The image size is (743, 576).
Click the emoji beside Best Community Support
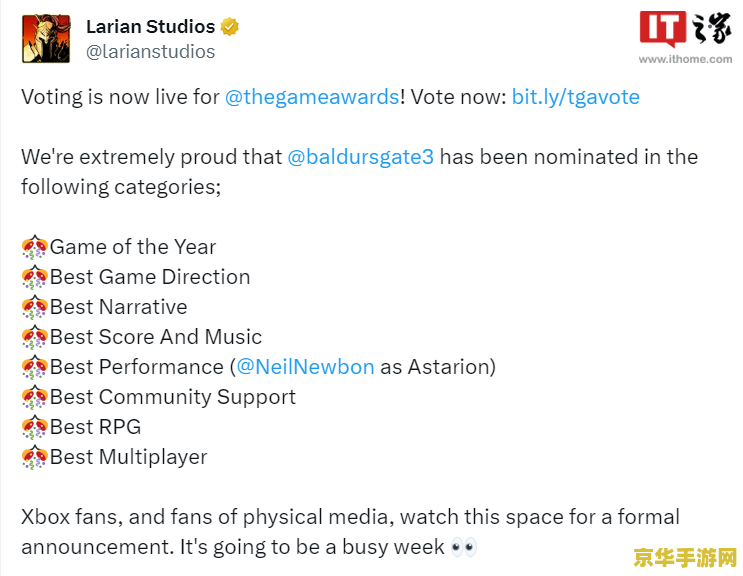pos(34,397)
